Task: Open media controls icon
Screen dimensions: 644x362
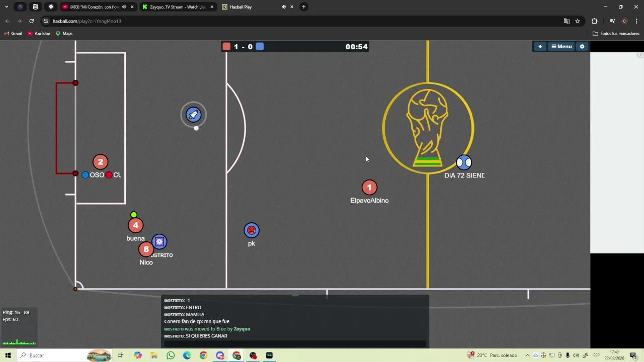Action: tap(612, 21)
